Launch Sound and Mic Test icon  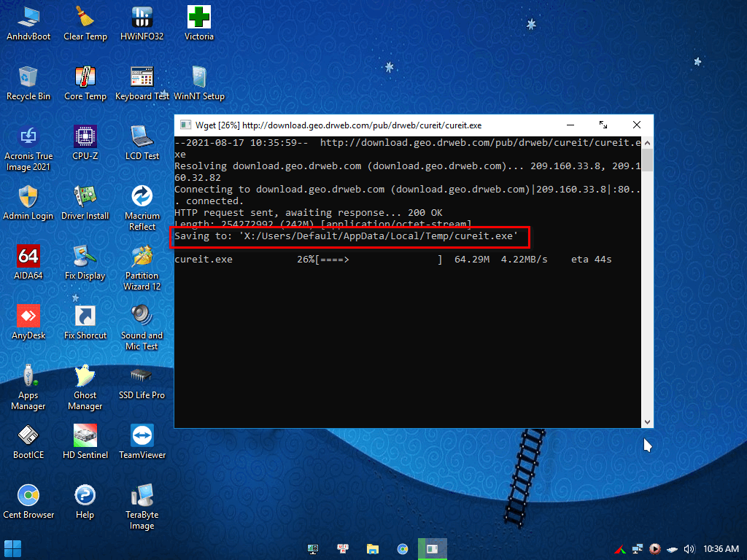click(x=142, y=327)
